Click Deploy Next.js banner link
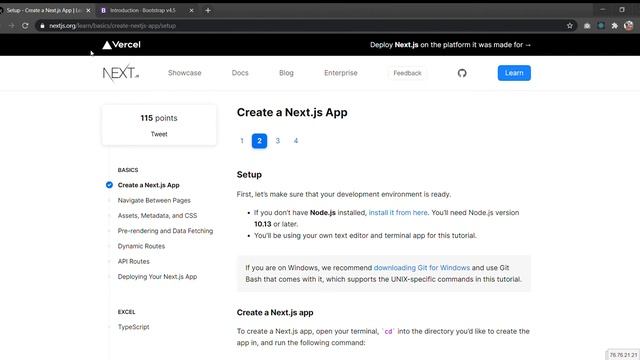The width and height of the screenshot is (640, 360). [451, 45]
